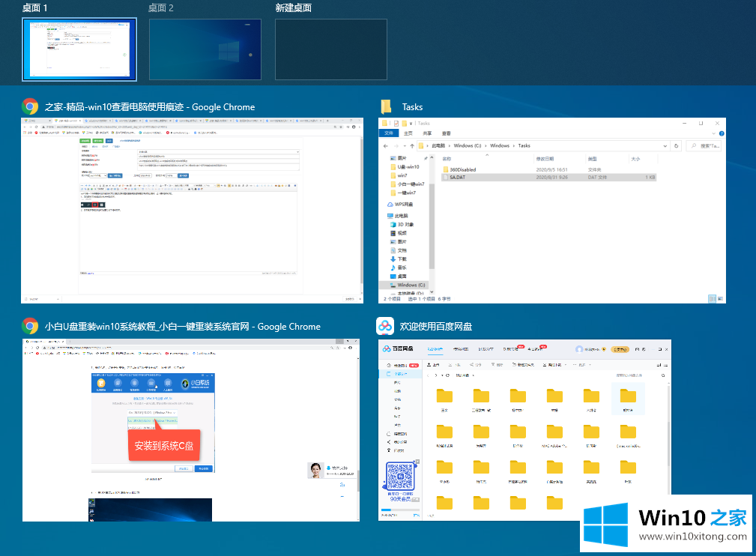Click user avatar in Baidu Netdisk header

click(579, 349)
